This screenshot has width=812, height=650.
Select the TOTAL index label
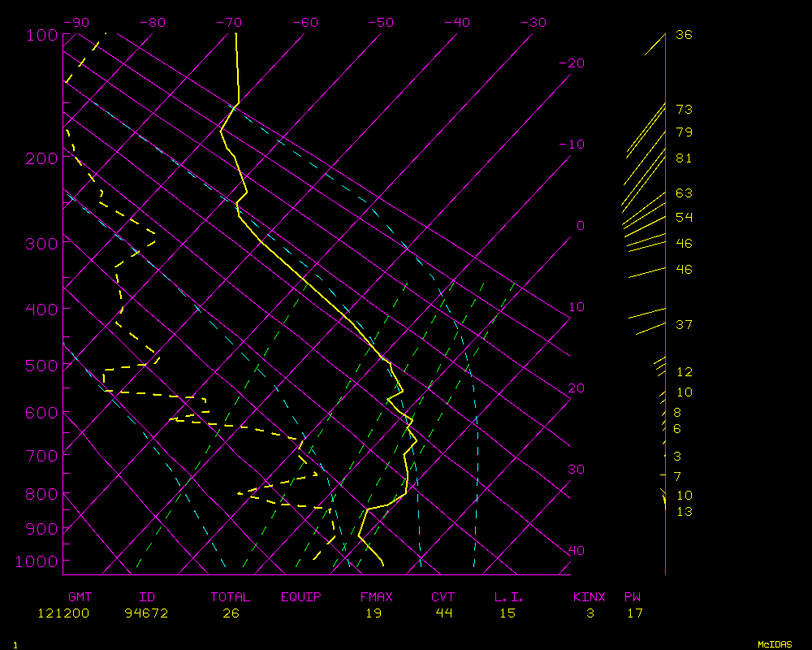[231, 597]
